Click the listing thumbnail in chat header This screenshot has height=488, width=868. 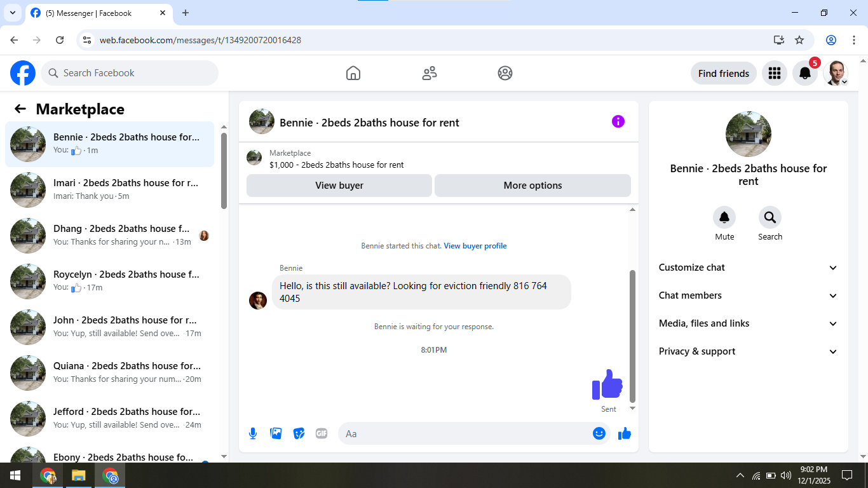[262, 121]
